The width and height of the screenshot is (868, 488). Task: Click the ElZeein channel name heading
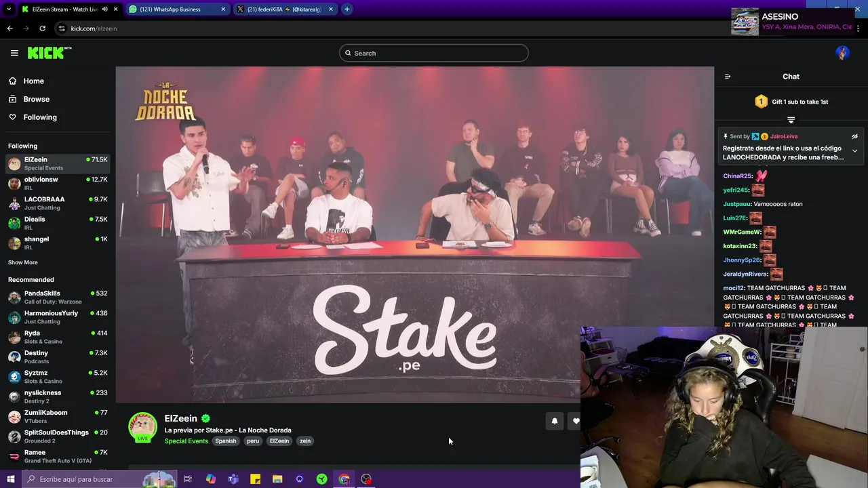pos(181,419)
